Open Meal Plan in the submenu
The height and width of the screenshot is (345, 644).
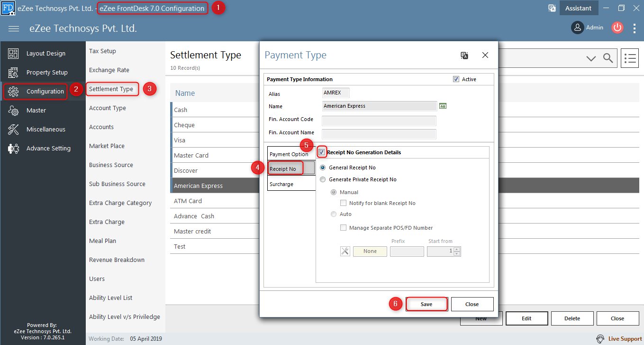[x=102, y=241]
